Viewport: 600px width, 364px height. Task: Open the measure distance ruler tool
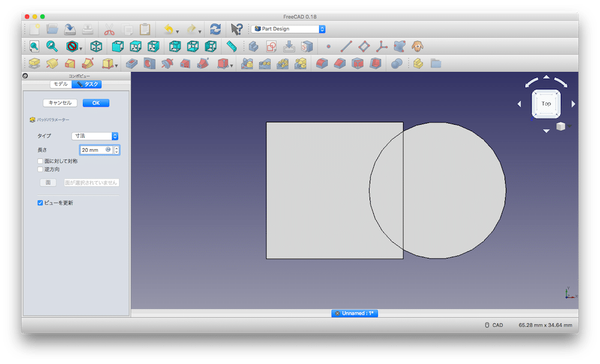tap(232, 46)
